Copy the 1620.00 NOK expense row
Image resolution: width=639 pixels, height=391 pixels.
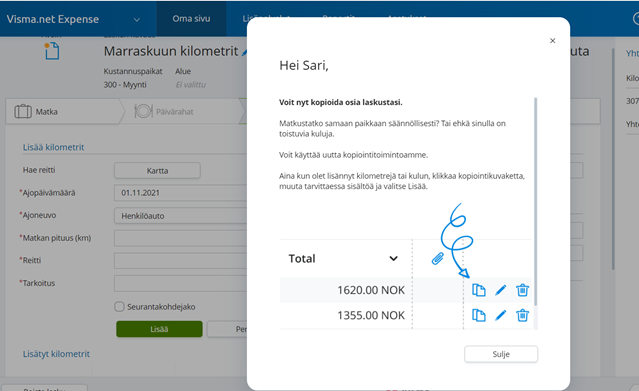pos(478,290)
